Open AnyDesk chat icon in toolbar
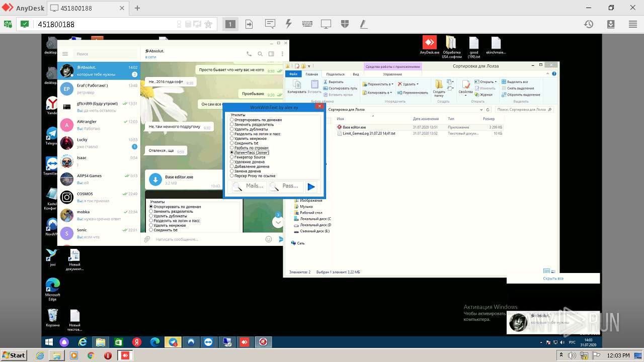This screenshot has width=644, height=362. coord(270,24)
